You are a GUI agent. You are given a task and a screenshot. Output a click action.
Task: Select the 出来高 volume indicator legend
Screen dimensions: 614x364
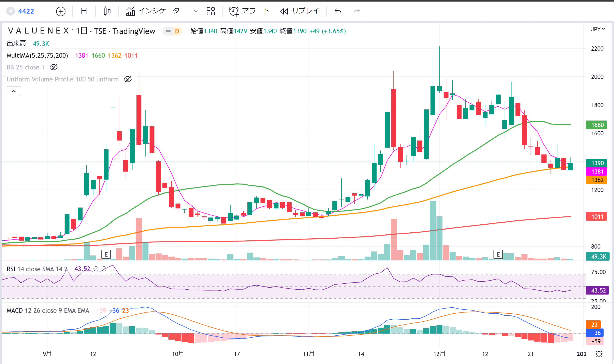click(x=16, y=44)
